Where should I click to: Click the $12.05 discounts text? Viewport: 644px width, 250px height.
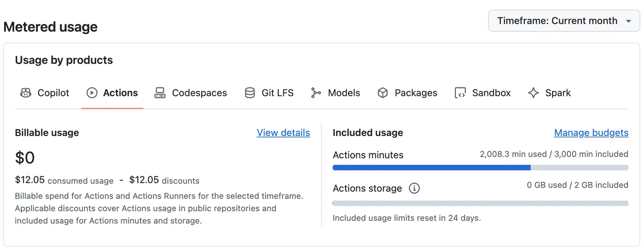164,180
